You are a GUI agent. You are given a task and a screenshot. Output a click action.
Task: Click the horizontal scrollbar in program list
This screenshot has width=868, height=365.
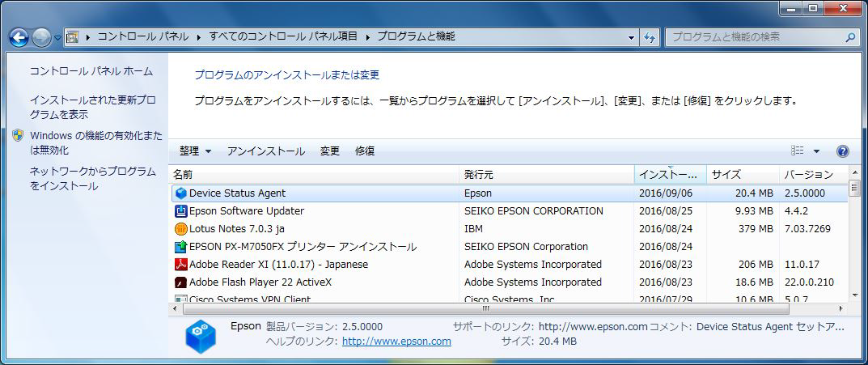pos(485,308)
